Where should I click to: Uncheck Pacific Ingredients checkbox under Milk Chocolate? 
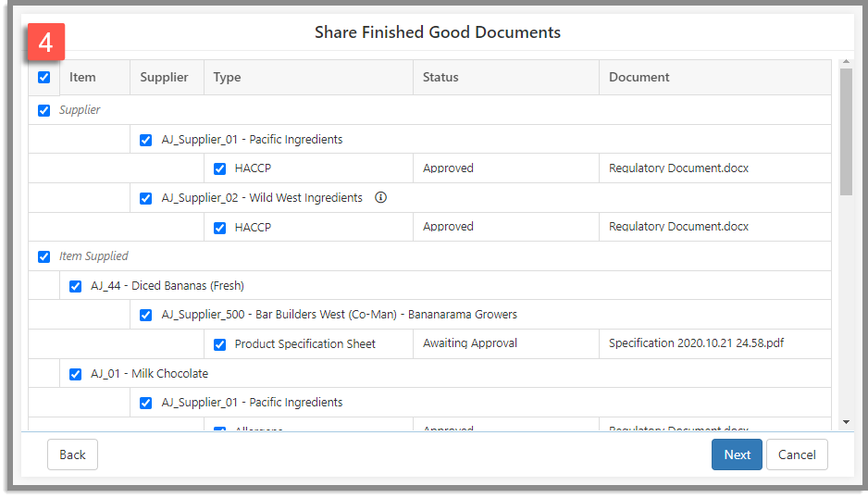[145, 403]
